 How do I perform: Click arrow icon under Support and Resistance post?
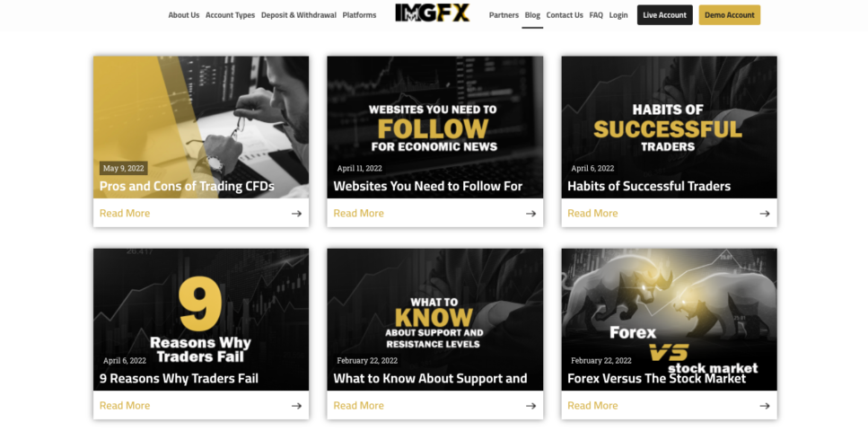click(530, 406)
